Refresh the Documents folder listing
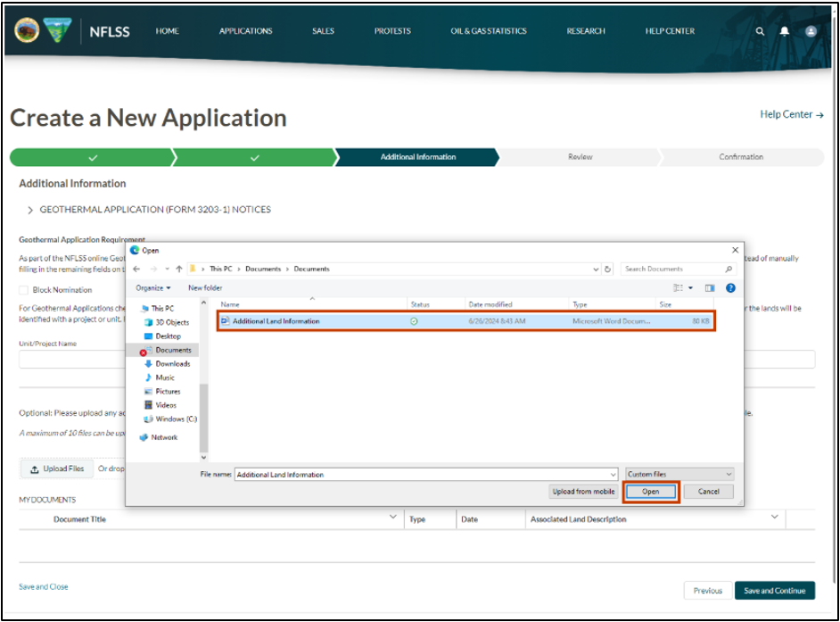The image size is (840, 622). pos(607,270)
